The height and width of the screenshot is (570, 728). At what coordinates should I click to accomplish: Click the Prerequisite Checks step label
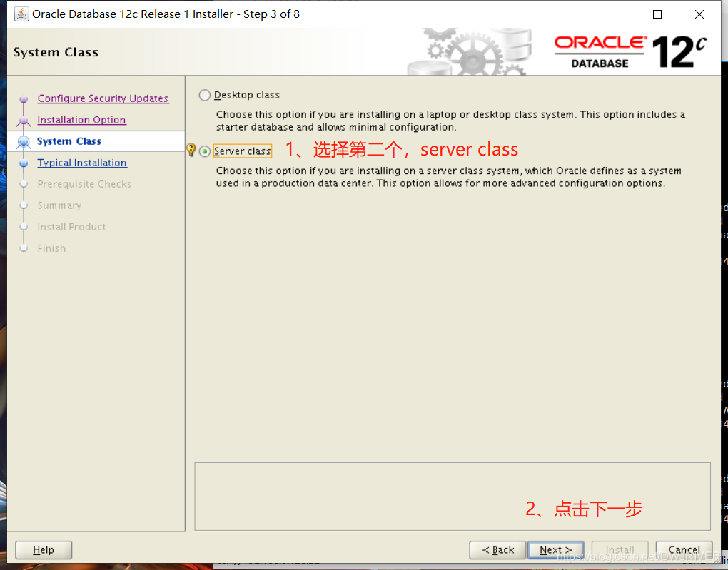tap(84, 184)
